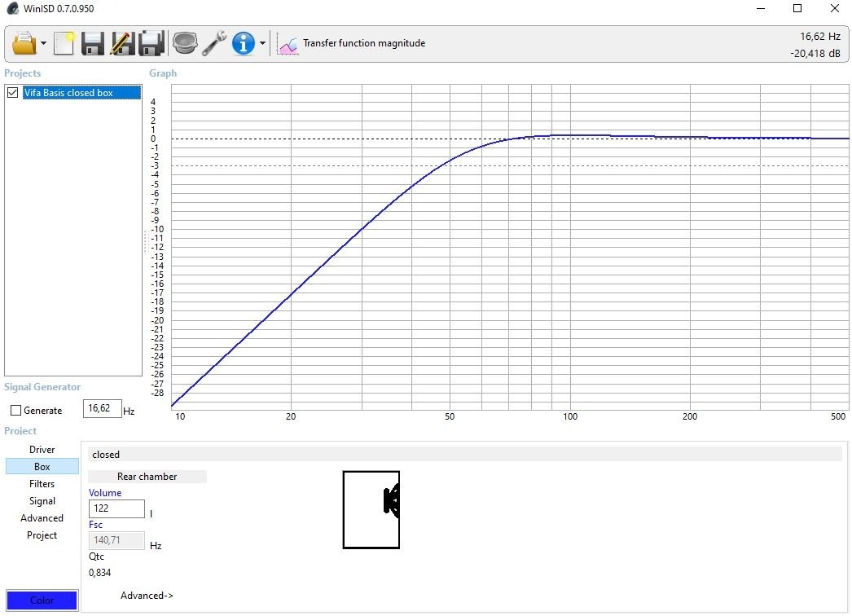The height and width of the screenshot is (616, 852).
Task: Open the Filters tab
Action: coord(42,484)
